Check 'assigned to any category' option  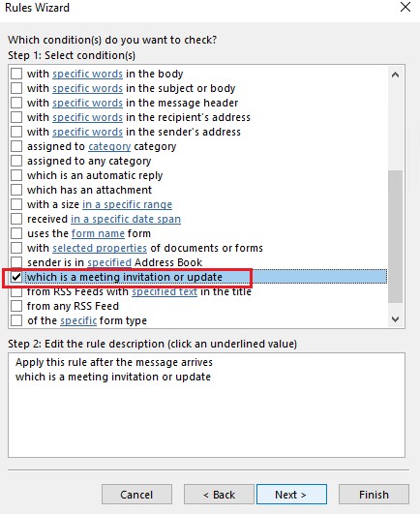pos(16,161)
